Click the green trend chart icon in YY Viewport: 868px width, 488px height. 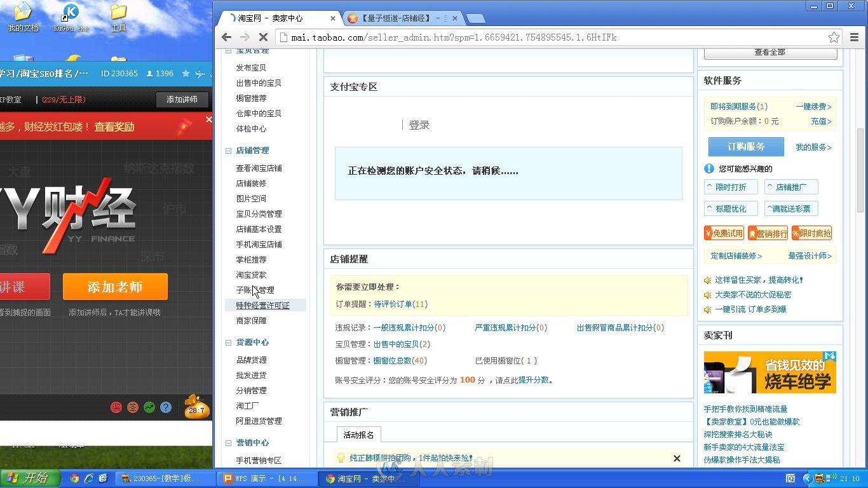(x=149, y=407)
